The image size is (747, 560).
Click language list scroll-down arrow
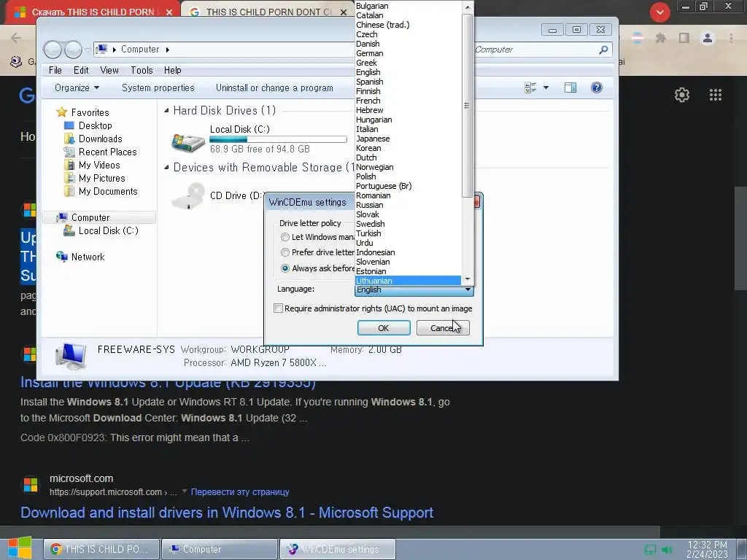[468, 279]
